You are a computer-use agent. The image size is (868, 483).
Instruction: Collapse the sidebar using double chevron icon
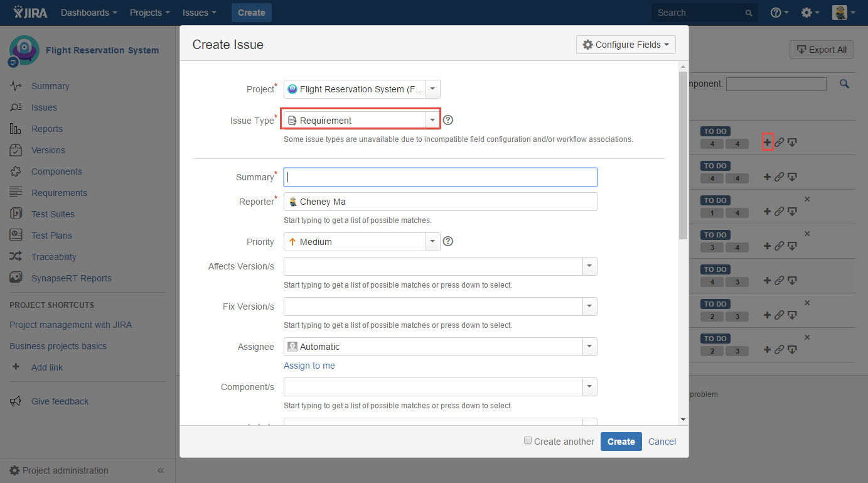click(x=161, y=470)
